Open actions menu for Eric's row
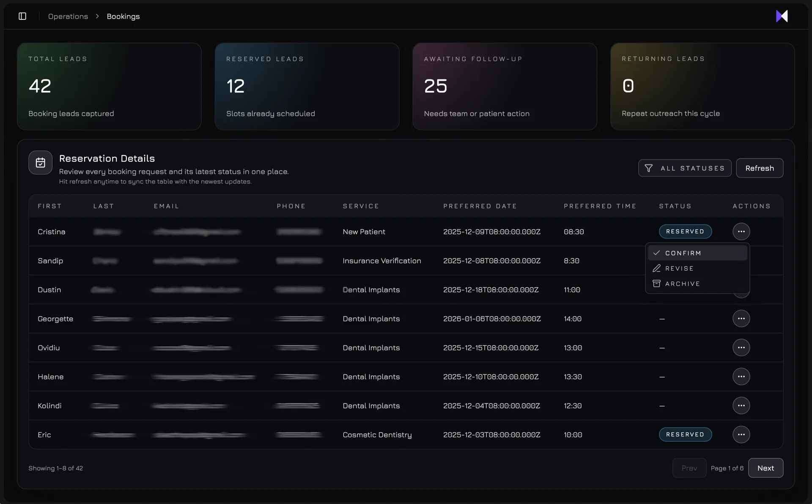The width and height of the screenshot is (812, 504). (741, 435)
